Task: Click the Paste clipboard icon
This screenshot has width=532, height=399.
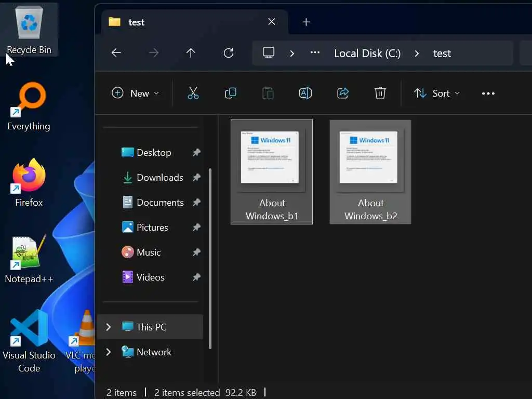Action: click(268, 93)
